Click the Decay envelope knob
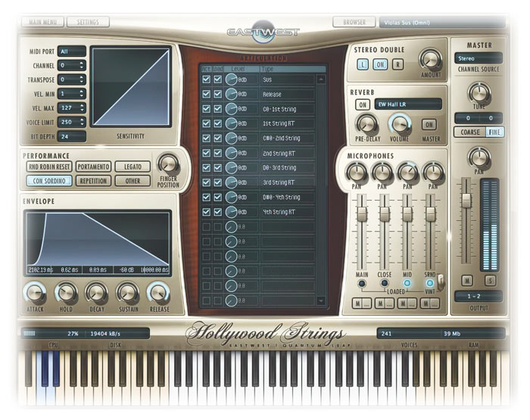 tap(97, 293)
